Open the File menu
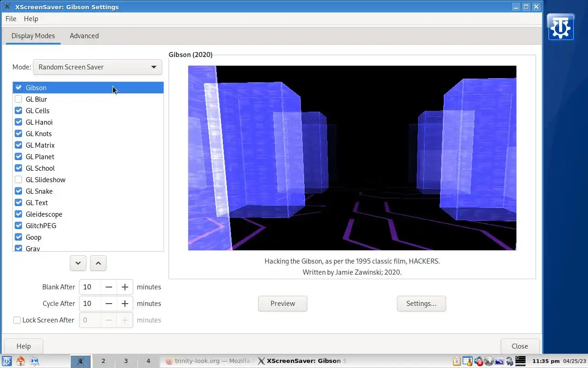Screen dimensions: 588x368 pyautogui.click(x=11, y=19)
